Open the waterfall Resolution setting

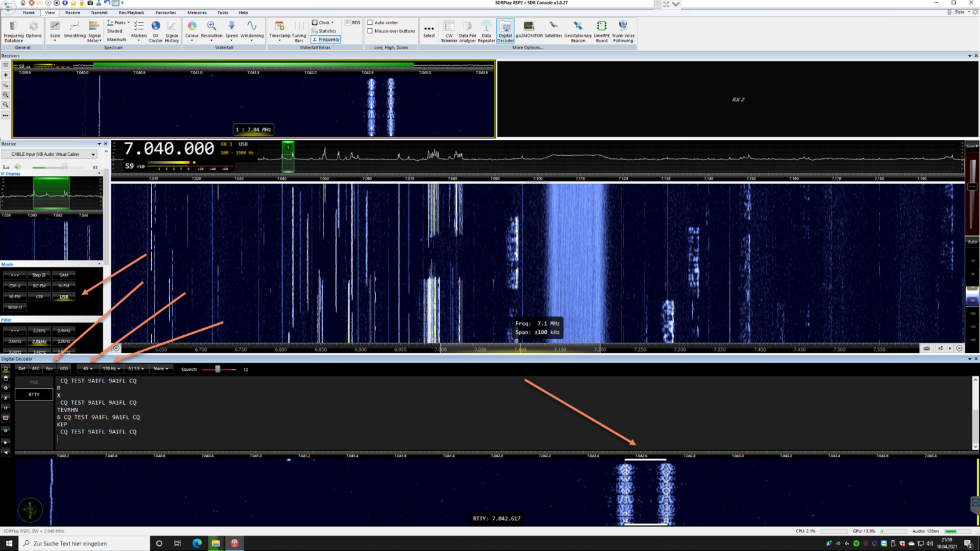(x=211, y=29)
